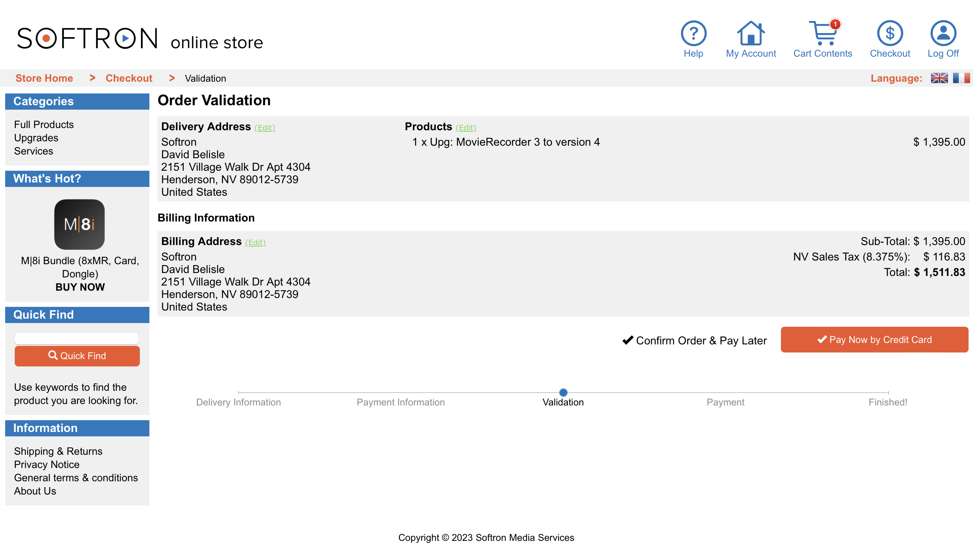This screenshot has width=973, height=560.
Task: Click the Categories sidebar header
Action: 77,102
